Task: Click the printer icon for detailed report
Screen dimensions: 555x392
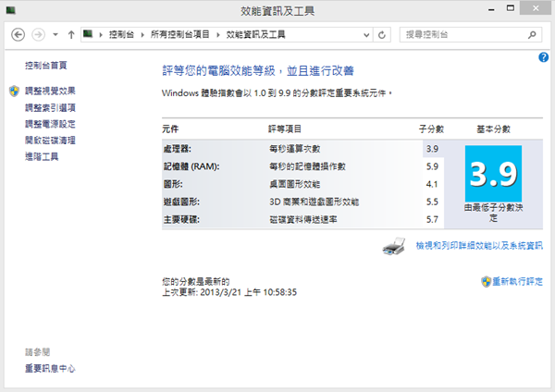Action: coord(395,246)
